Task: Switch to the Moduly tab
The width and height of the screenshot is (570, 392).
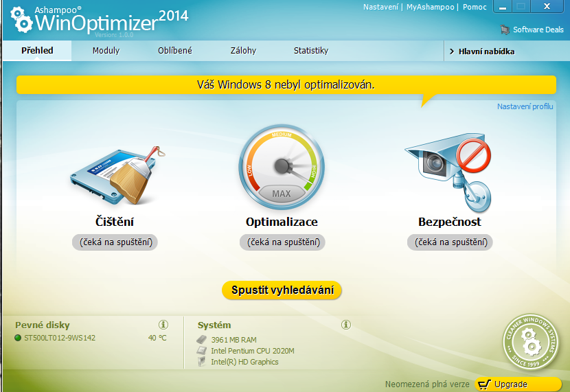Action: 106,51
